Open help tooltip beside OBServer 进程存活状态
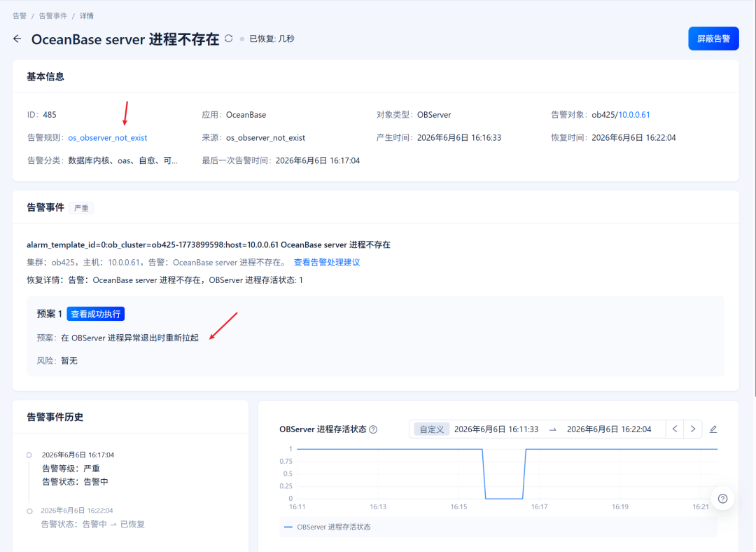756x552 pixels. click(x=373, y=429)
